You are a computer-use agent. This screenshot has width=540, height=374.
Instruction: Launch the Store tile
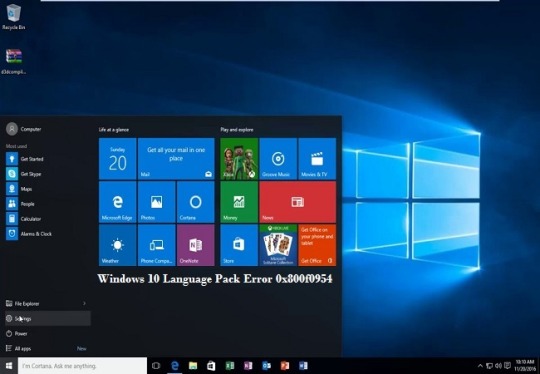(x=239, y=245)
